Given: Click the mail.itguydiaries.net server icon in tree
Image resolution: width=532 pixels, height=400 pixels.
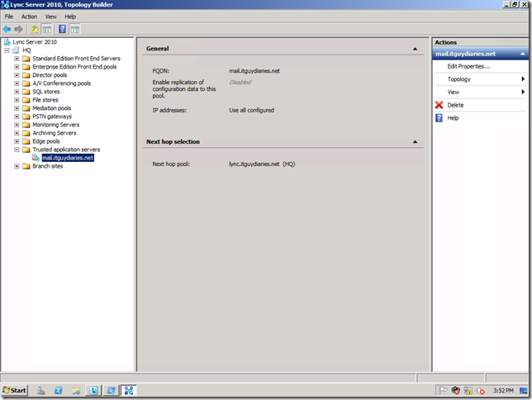Looking at the screenshot, I should [36, 158].
